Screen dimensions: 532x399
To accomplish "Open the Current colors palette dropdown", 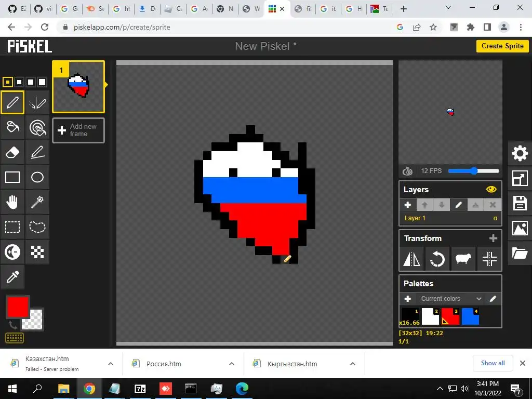I will 451,299.
